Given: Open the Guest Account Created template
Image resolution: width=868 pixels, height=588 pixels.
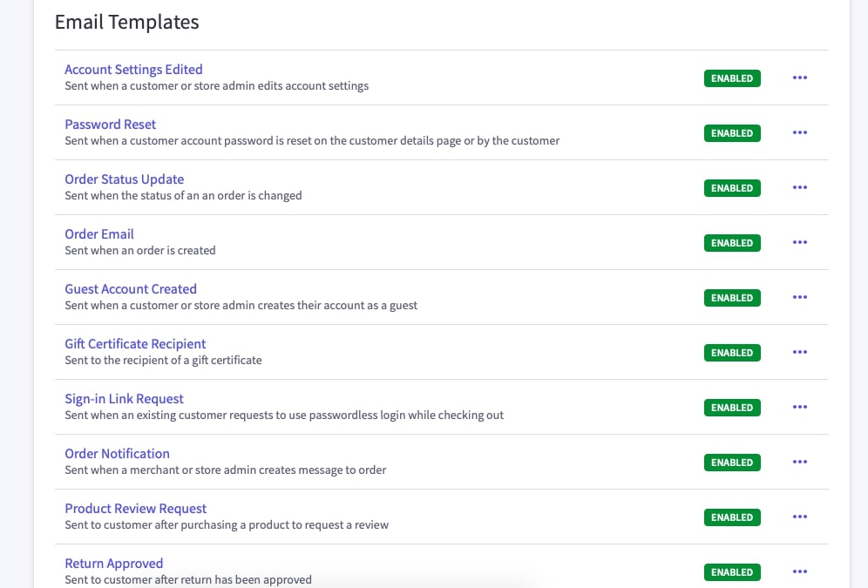Looking at the screenshot, I should (x=131, y=289).
